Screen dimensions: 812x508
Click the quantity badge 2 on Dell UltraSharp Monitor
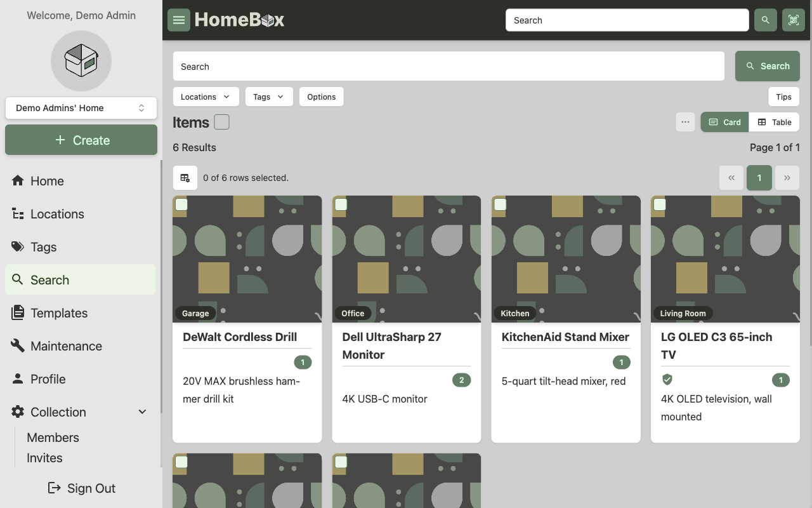[461, 380]
